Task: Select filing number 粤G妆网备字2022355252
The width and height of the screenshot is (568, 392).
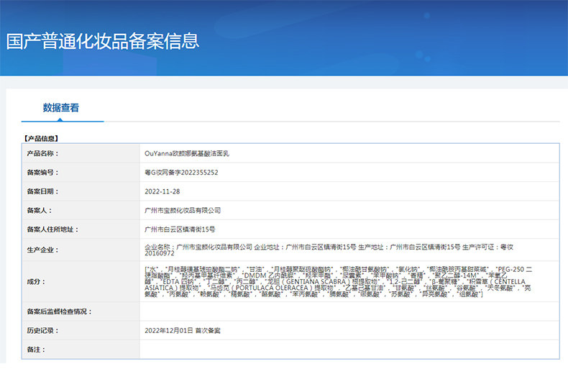Action: tap(181, 173)
